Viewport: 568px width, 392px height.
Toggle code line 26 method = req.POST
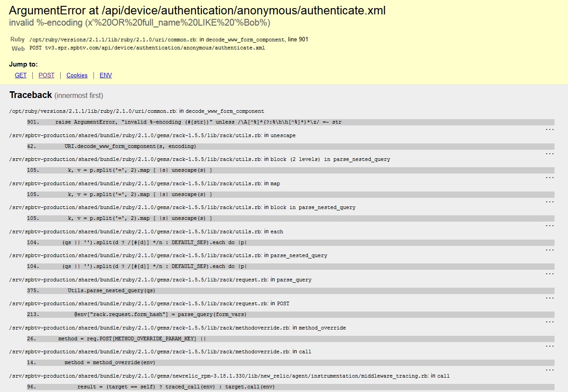[x=290, y=339]
